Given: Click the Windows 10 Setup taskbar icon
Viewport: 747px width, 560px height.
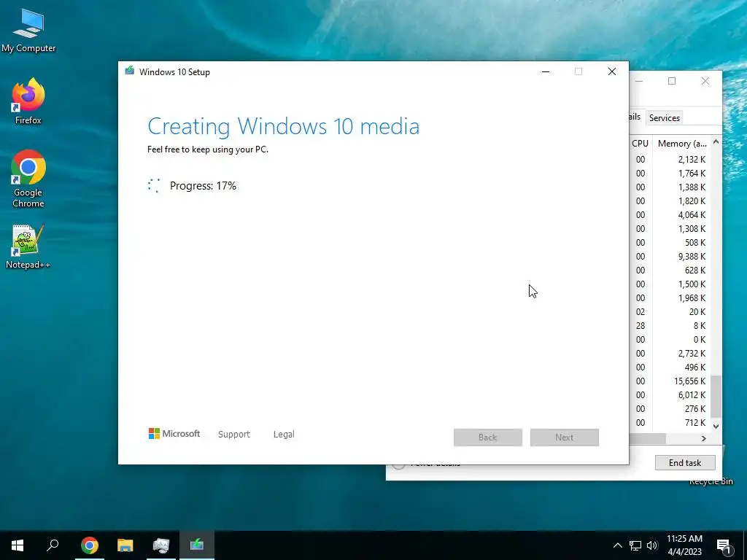Looking at the screenshot, I should point(197,545).
